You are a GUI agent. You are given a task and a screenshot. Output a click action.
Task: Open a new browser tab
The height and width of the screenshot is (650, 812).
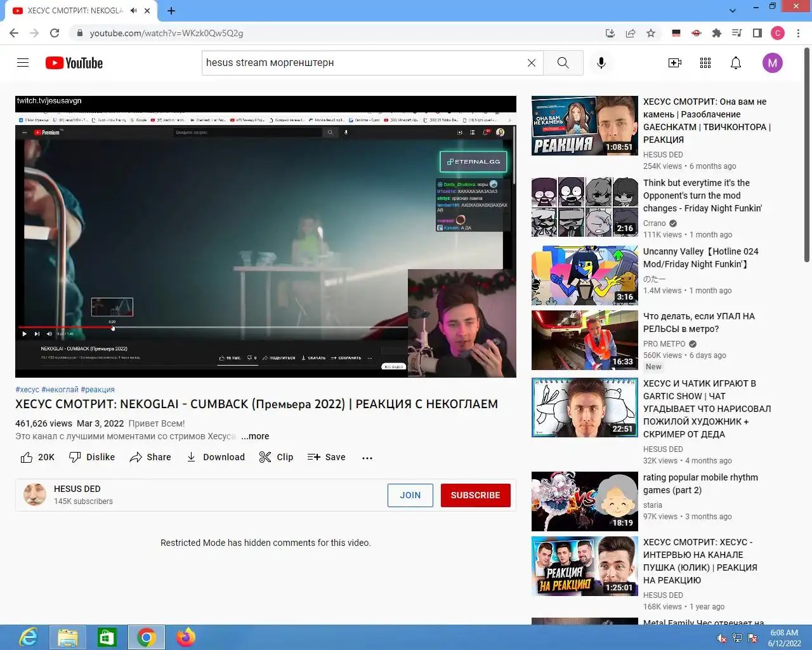pos(171,11)
